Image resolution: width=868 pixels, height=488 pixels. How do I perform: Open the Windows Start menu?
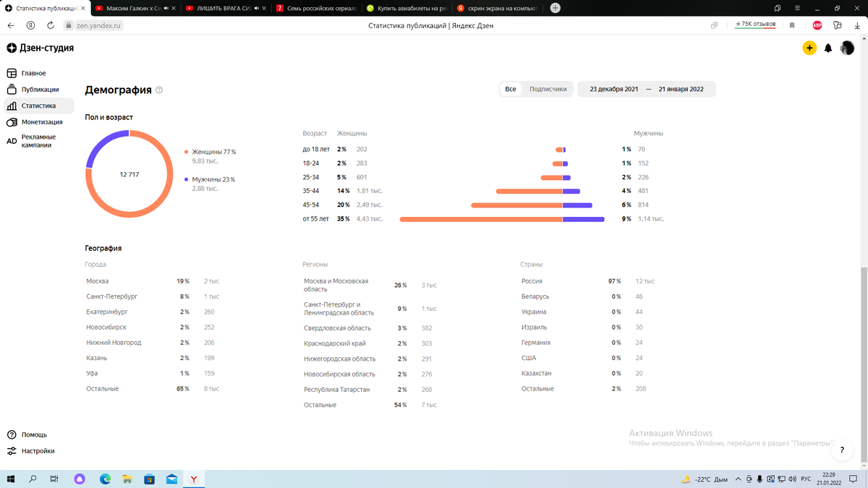click(x=11, y=479)
